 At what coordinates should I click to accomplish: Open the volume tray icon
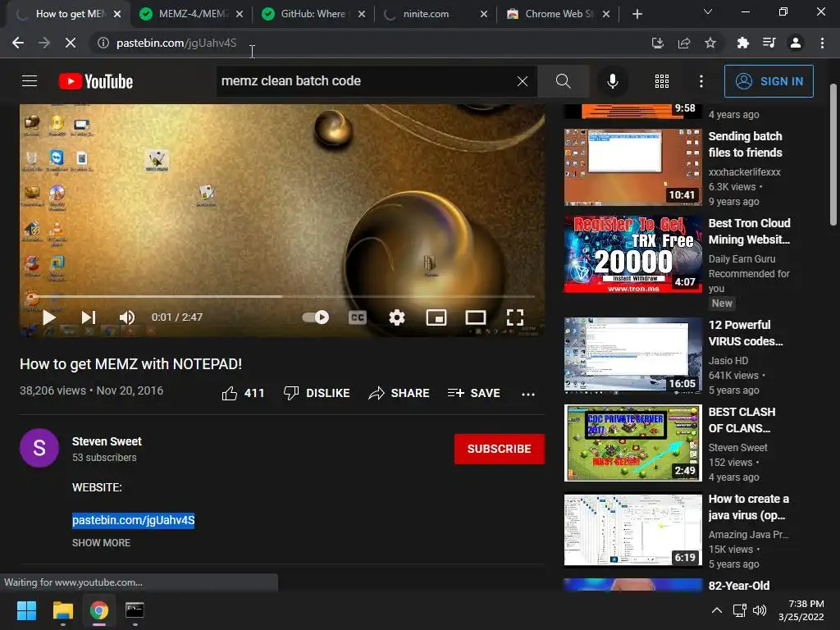click(760, 610)
